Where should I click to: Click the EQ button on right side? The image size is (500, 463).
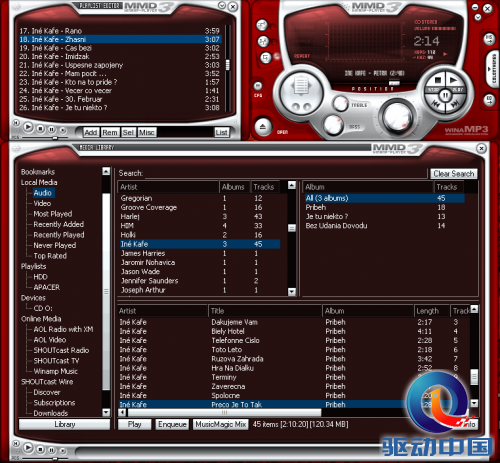coord(489,99)
